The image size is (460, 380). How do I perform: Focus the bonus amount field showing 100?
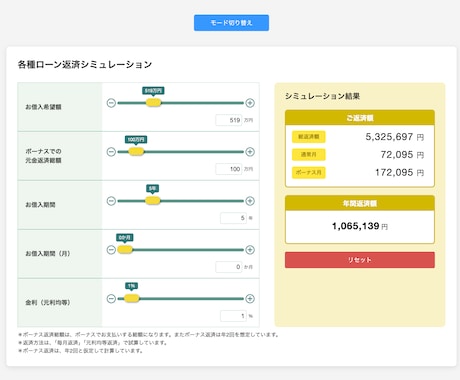click(229, 169)
